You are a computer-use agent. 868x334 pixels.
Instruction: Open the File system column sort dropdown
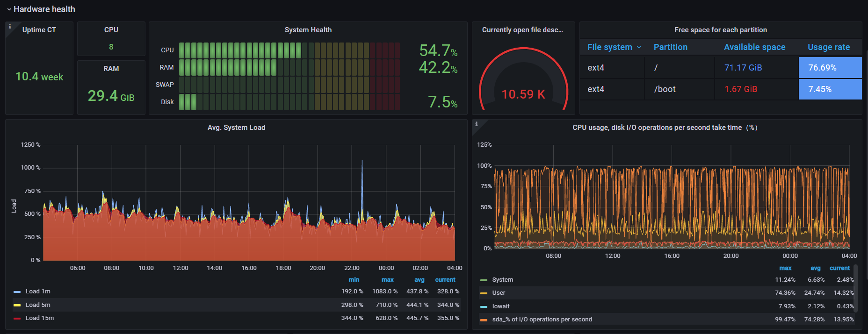[x=639, y=47]
